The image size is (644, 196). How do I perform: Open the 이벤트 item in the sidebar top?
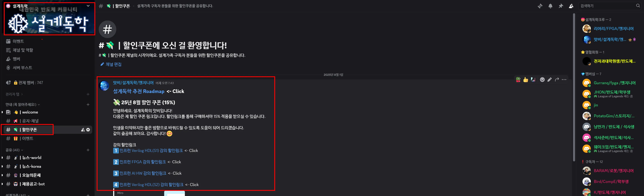click(x=18, y=41)
